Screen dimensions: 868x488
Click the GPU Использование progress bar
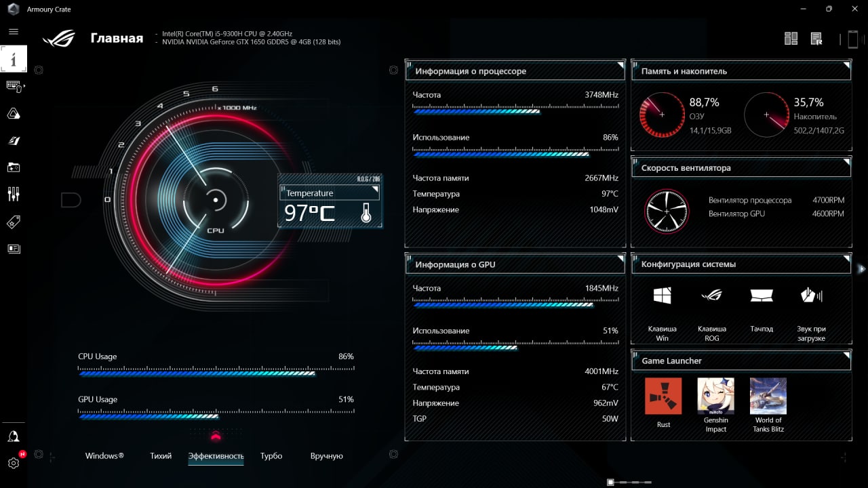pyautogui.click(x=515, y=347)
